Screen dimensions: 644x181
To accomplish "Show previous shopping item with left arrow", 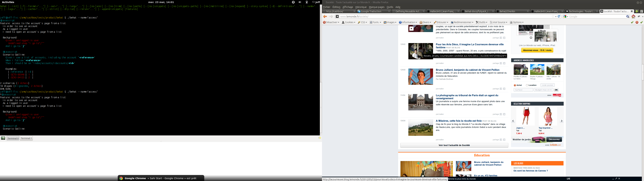I will (513, 121).
